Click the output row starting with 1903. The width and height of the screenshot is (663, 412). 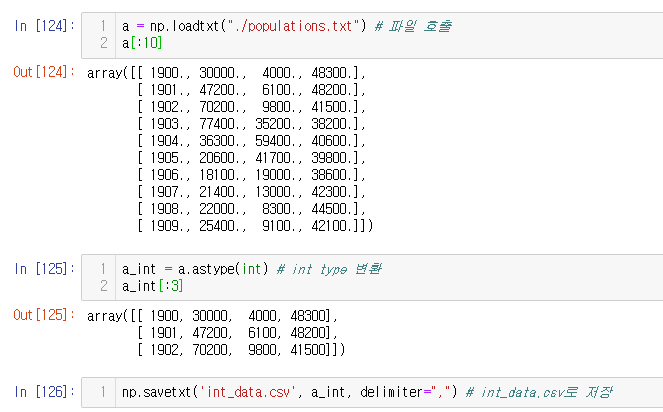[252, 124]
